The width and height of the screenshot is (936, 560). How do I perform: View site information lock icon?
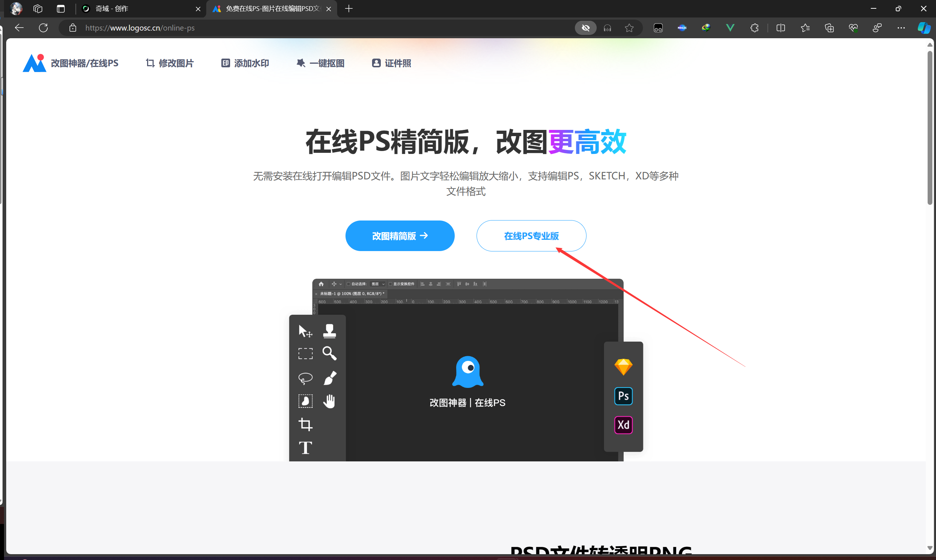pos(73,28)
